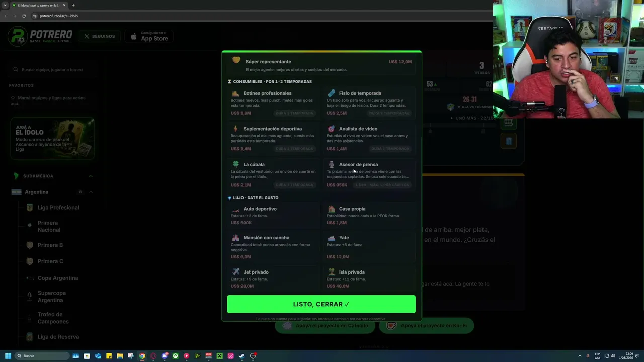Click the Fisio de temporada bandage icon
This screenshot has height=362, width=644.
pos(331,93)
